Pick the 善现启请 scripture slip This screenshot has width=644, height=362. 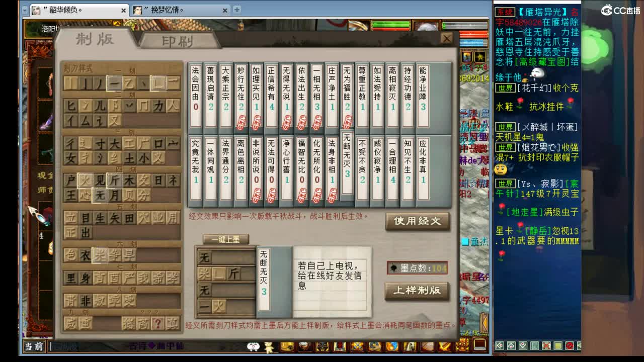click(211, 96)
